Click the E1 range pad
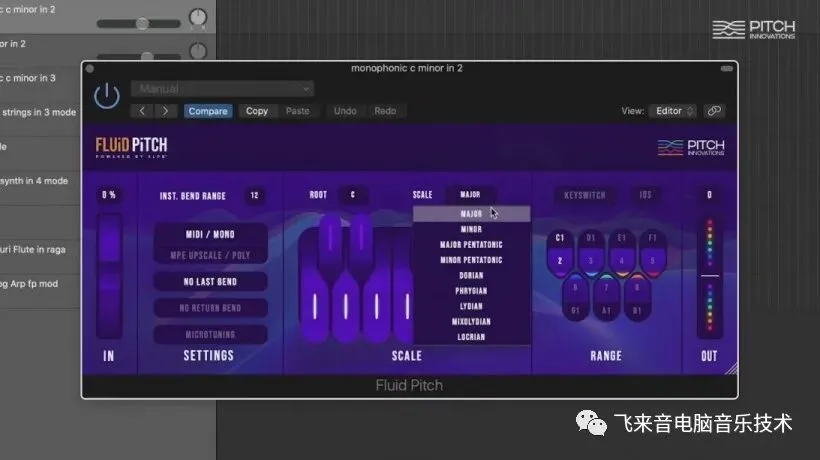Screen dimensions: 820x460 pos(622,252)
